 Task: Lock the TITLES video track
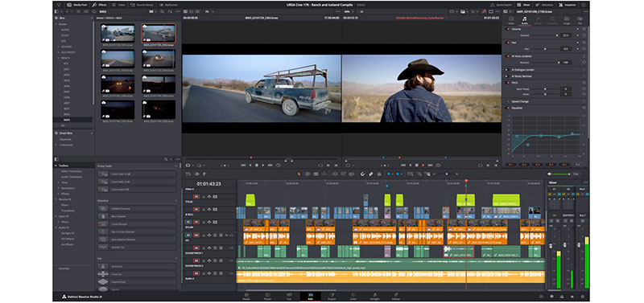click(204, 196)
